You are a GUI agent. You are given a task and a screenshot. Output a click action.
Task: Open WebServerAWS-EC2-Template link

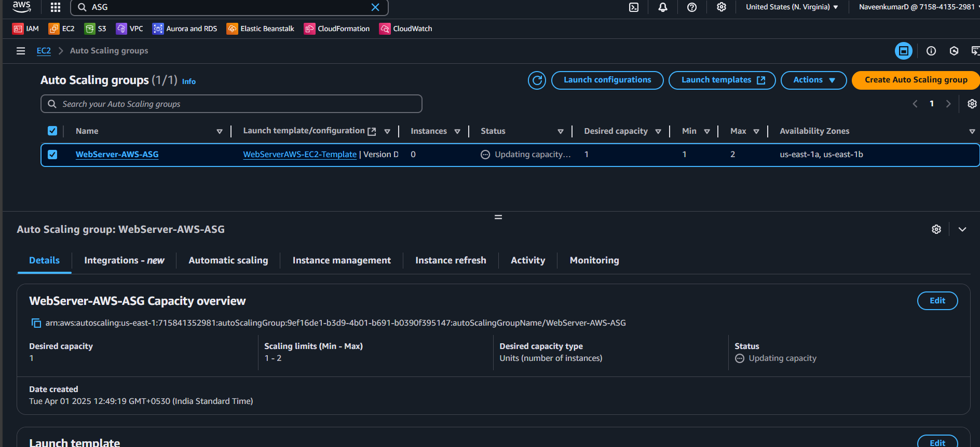[x=300, y=155]
